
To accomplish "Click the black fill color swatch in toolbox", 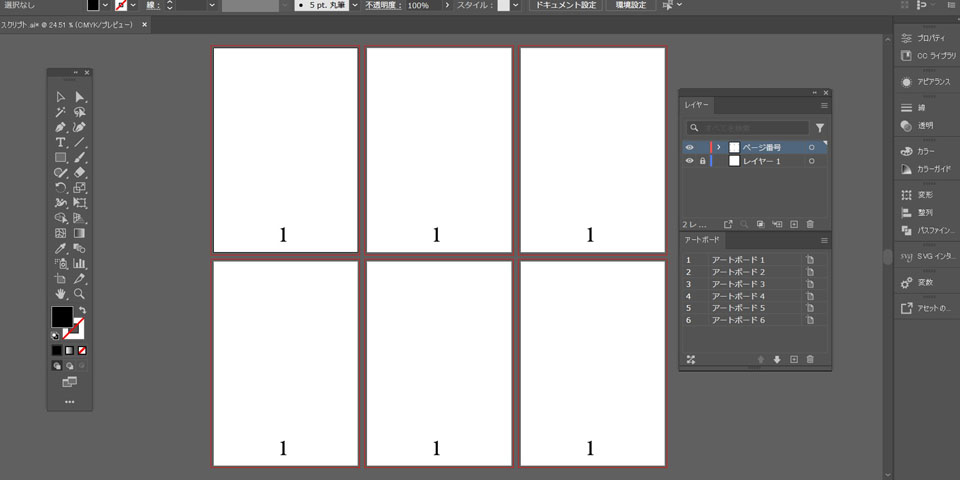I will pyautogui.click(x=62, y=317).
